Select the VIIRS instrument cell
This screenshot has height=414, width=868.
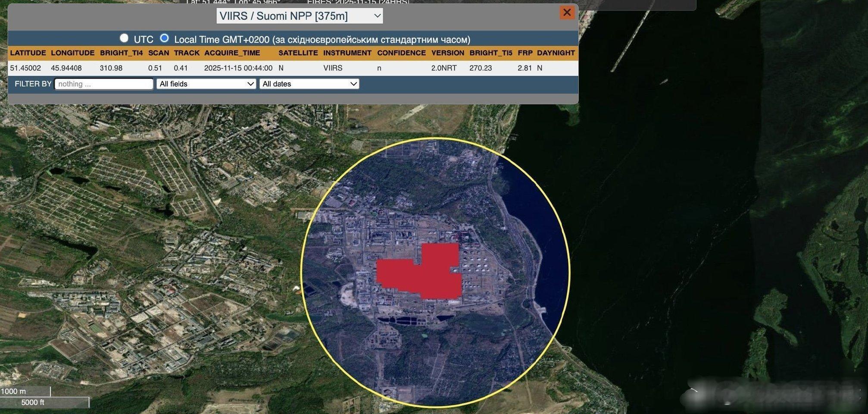(333, 68)
